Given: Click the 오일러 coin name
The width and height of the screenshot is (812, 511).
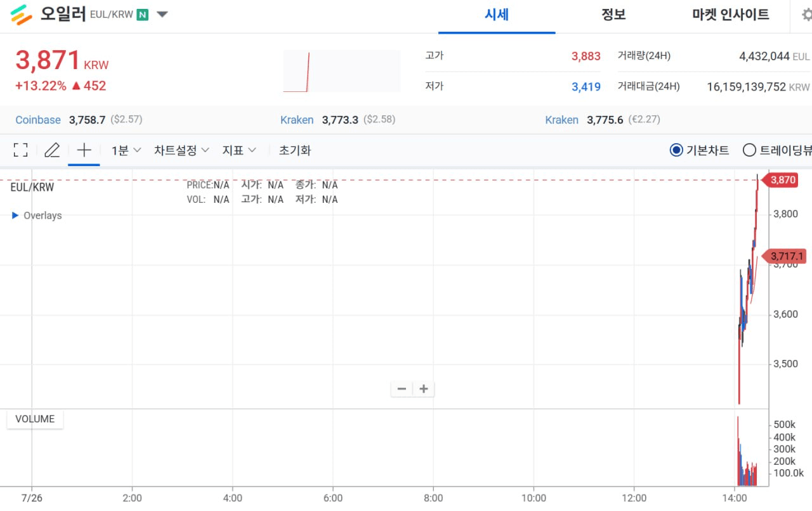Looking at the screenshot, I should pyautogui.click(x=63, y=13).
